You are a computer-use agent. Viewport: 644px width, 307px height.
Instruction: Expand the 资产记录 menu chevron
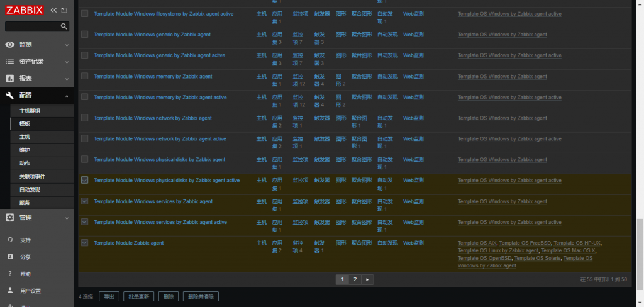[67, 62]
